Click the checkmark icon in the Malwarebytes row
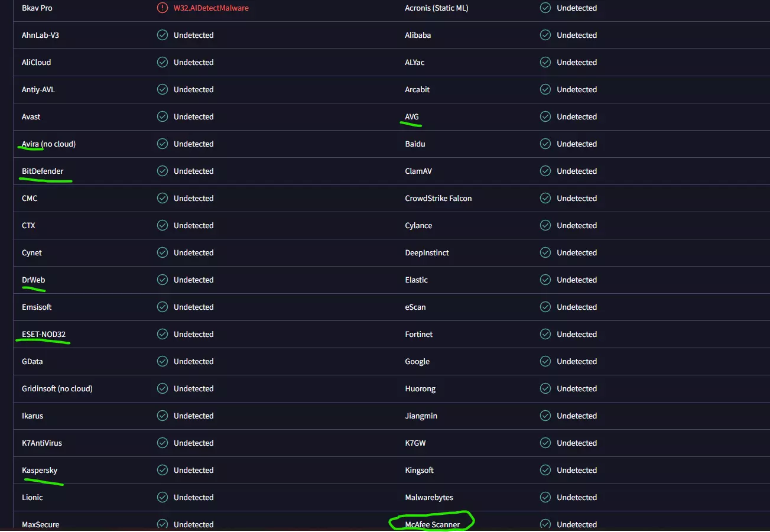Viewport: 770px width, 532px height. 545,498
